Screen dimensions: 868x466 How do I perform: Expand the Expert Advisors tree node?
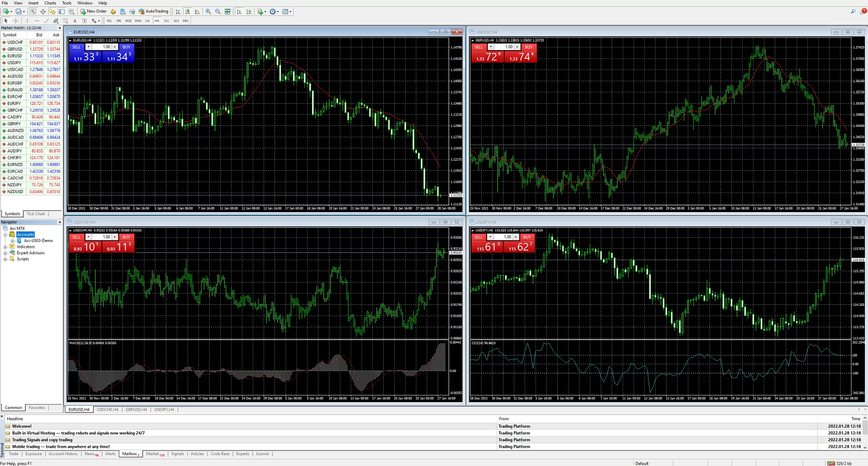5,253
